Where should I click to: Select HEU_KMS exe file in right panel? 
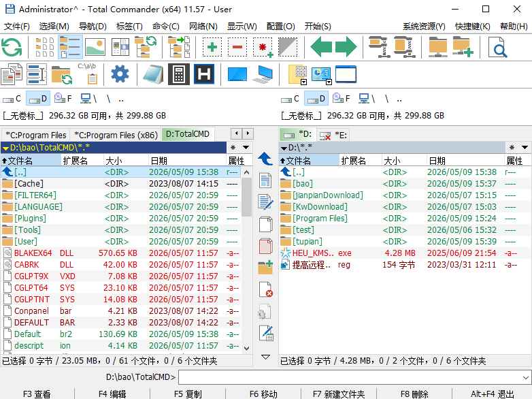(x=405, y=253)
